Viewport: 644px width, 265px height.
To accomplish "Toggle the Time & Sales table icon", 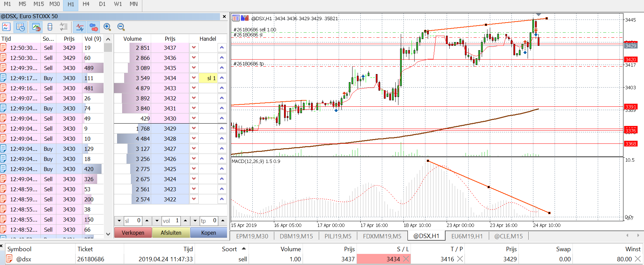I will pyautogui.click(x=21, y=27).
